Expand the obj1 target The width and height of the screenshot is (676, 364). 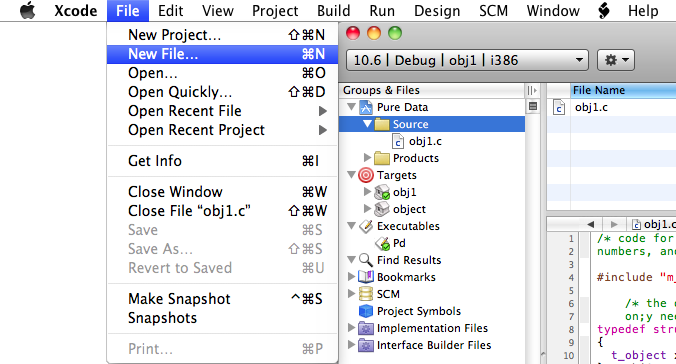point(367,192)
